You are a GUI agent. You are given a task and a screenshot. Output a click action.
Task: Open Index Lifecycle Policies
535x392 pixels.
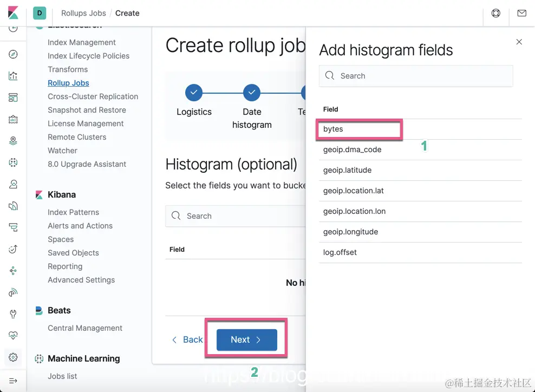(88, 56)
